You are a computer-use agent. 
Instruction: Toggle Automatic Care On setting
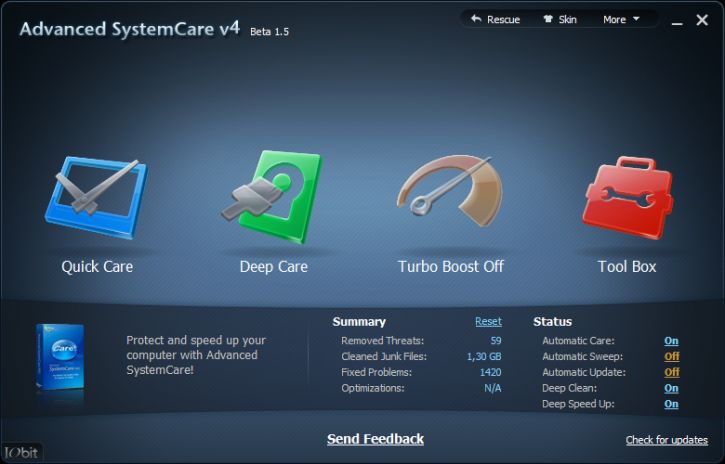click(x=671, y=341)
